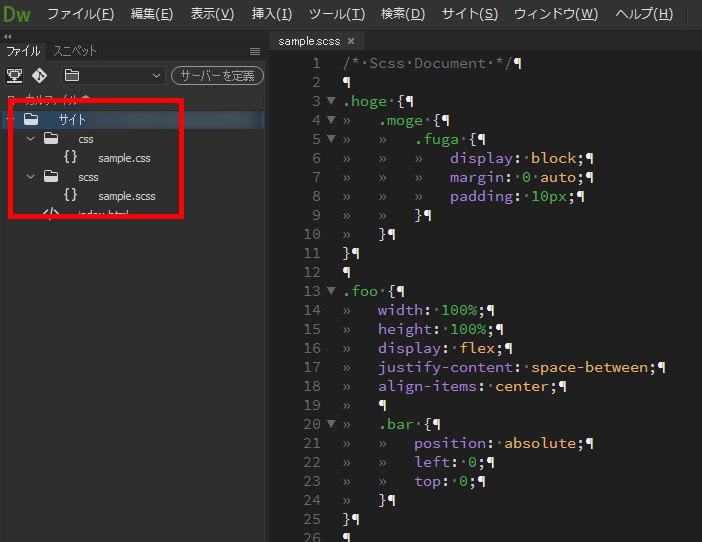The width and height of the screenshot is (702, 542).
Task: Collapse the .moge block fold arrow
Action: (331, 119)
